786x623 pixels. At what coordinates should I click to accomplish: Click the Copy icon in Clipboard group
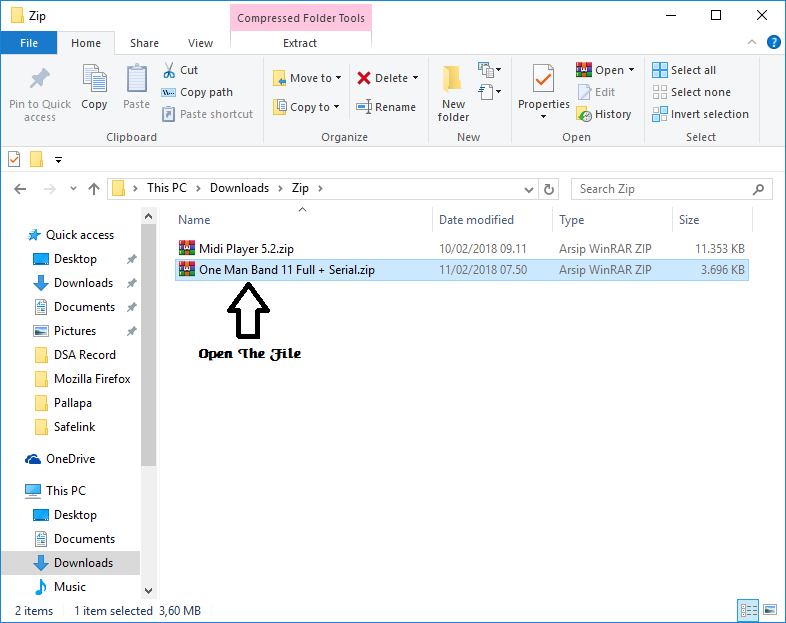point(94,79)
